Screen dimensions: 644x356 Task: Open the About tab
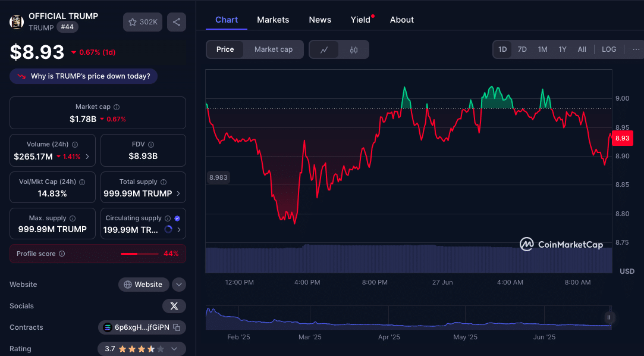point(401,20)
